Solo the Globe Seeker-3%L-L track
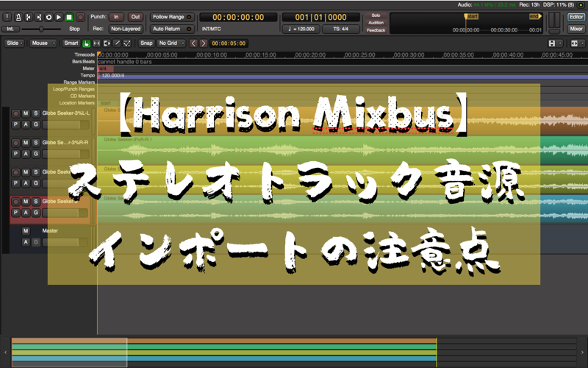The width and height of the screenshot is (588, 368). (x=35, y=113)
